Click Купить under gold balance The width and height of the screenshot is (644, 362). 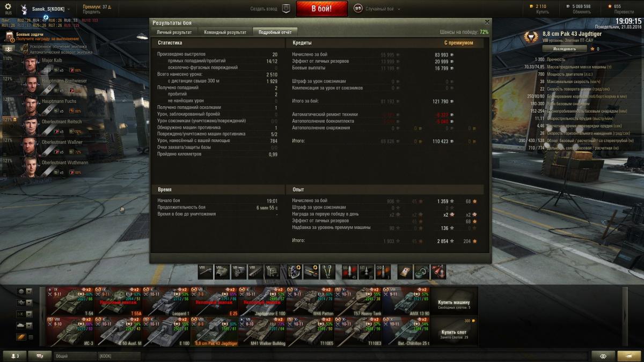tap(541, 12)
